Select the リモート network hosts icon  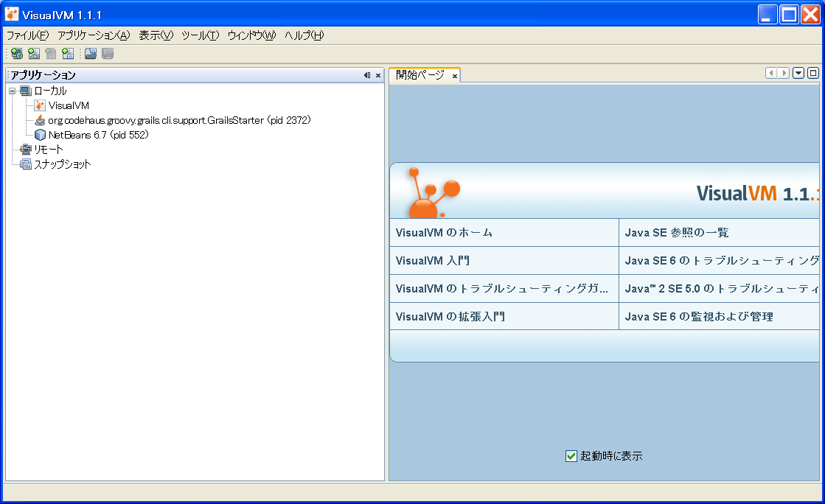26,150
